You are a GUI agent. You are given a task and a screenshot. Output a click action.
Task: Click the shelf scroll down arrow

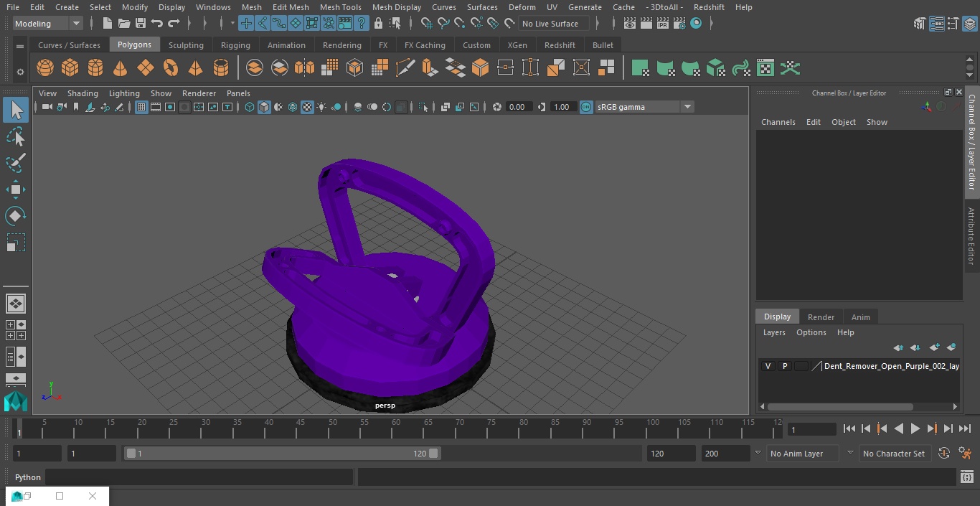(x=970, y=75)
